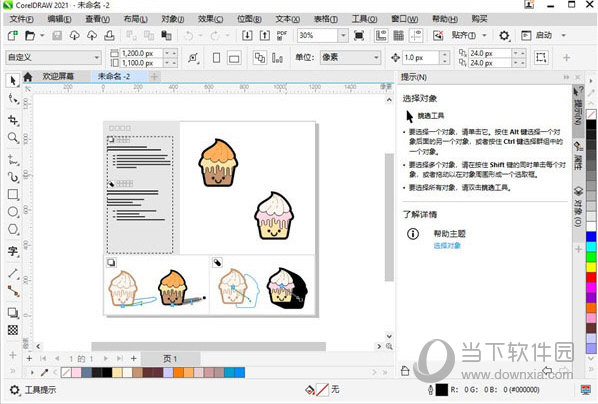Expand the Open file dropdown arrow
Viewport: 598px width, 404px height.
tap(42, 35)
